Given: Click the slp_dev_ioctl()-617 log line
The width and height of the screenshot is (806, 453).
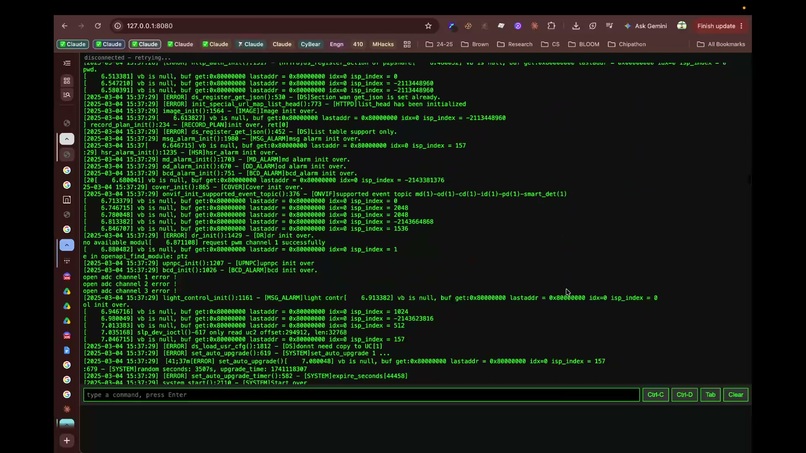Looking at the screenshot, I should pyautogui.click(x=215, y=332).
